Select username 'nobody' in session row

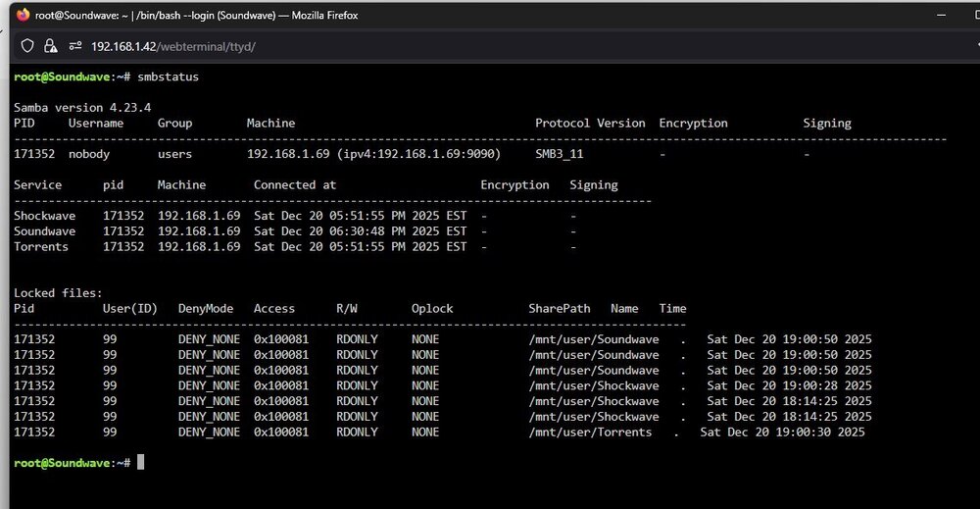click(x=89, y=154)
